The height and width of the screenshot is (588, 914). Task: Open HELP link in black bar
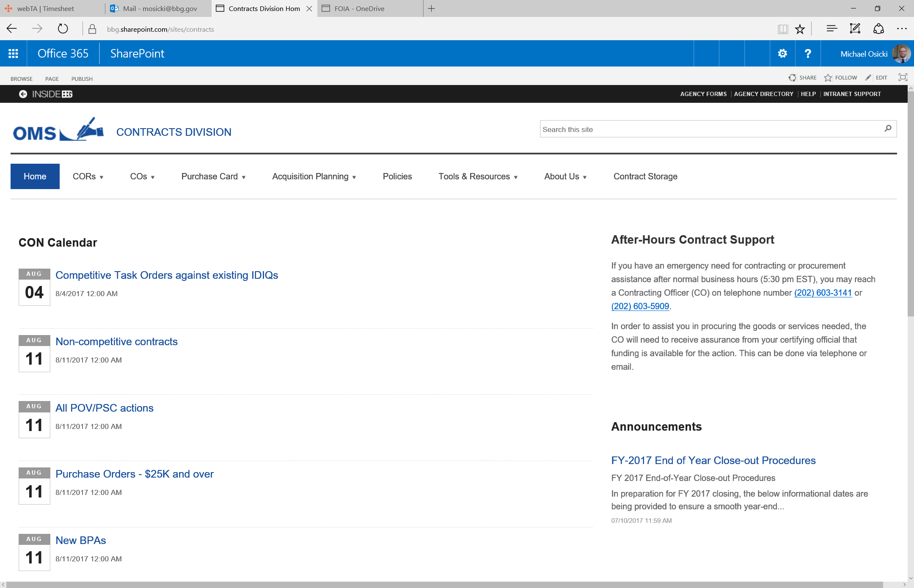pyautogui.click(x=808, y=94)
